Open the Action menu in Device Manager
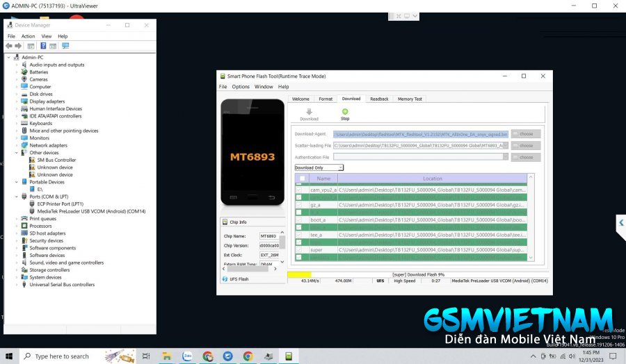 coord(28,36)
